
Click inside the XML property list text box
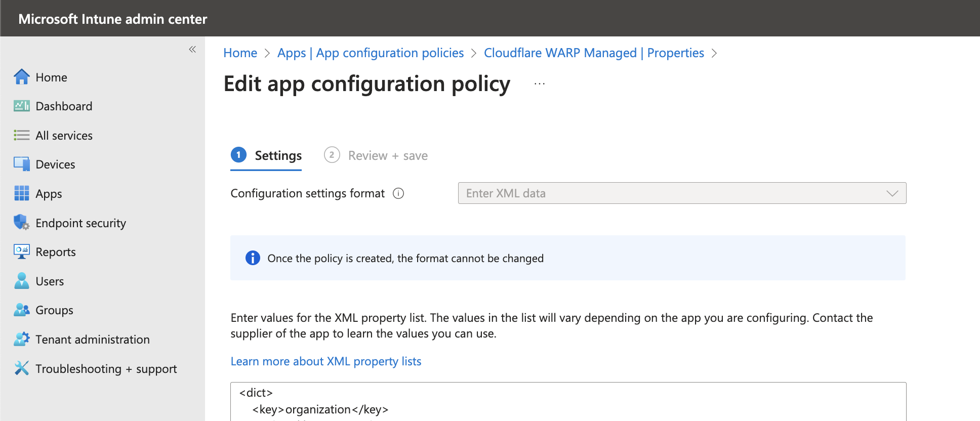point(568,402)
